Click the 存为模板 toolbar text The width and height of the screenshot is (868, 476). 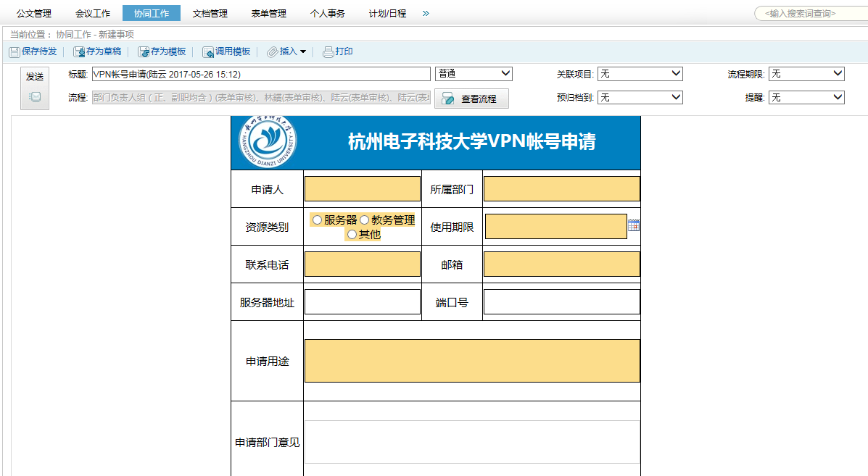tap(168, 51)
